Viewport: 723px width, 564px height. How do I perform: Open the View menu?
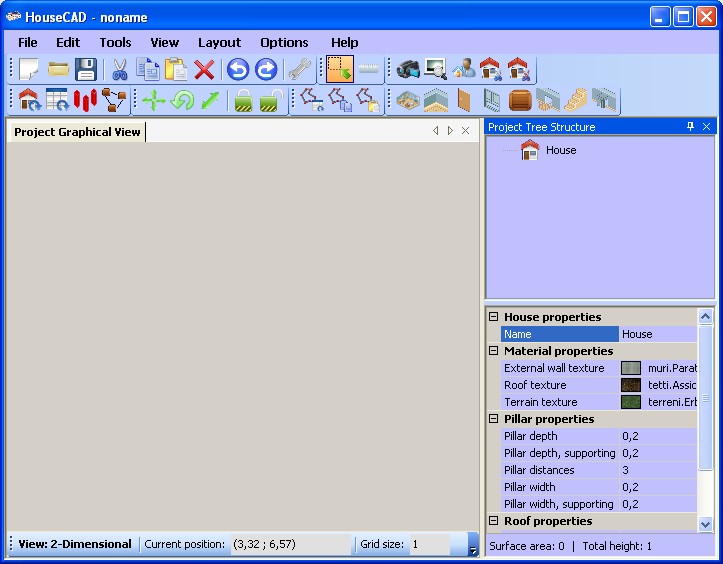pyautogui.click(x=165, y=42)
